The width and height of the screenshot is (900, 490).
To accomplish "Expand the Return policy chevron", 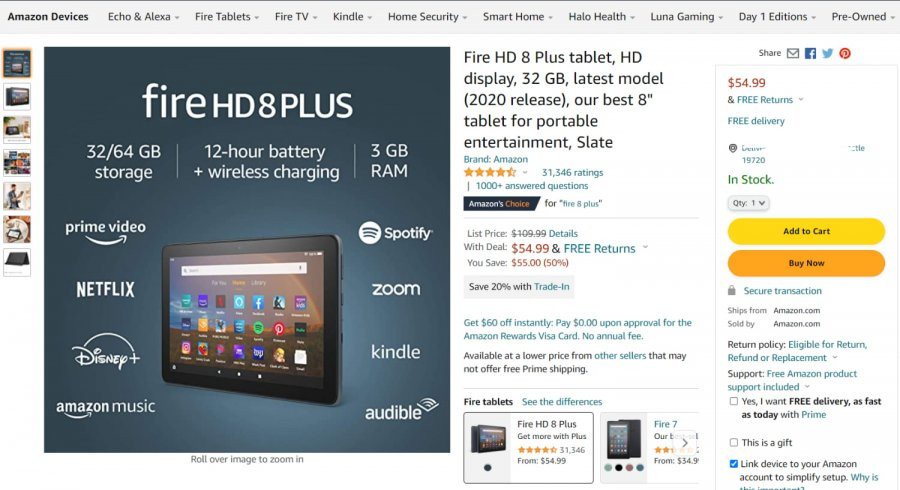I will click(x=835, y=357).
